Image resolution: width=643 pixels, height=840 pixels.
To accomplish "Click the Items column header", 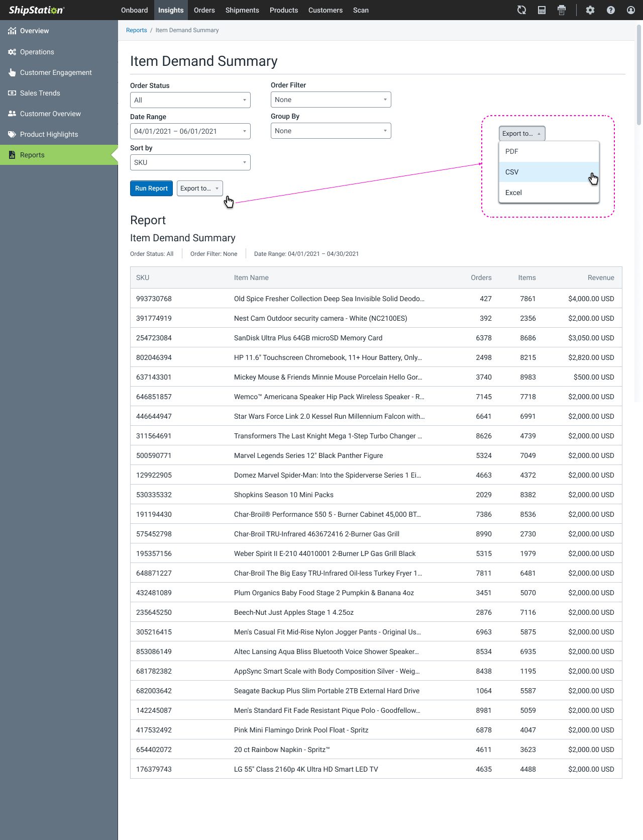I will [527, 277].
